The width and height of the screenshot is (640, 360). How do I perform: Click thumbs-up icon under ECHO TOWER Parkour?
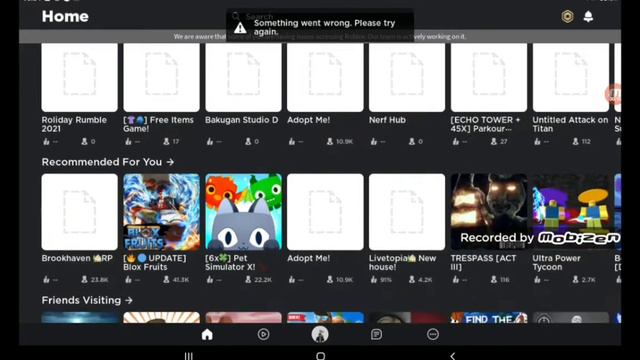[456, 141]
